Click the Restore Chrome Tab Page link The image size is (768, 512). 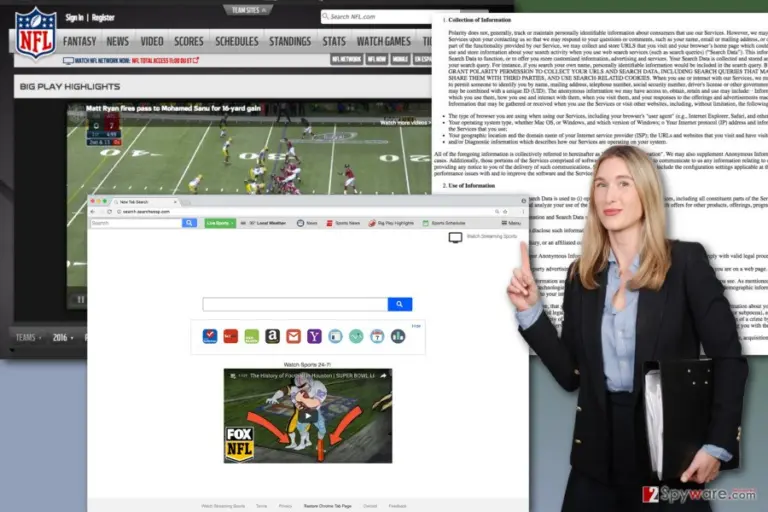(x=328, y=506)
